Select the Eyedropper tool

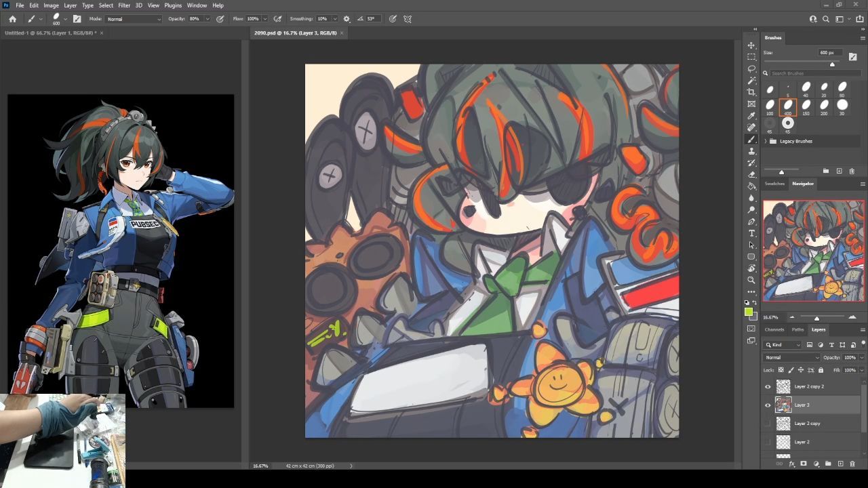pyautogui.click(x=751, y=116)
